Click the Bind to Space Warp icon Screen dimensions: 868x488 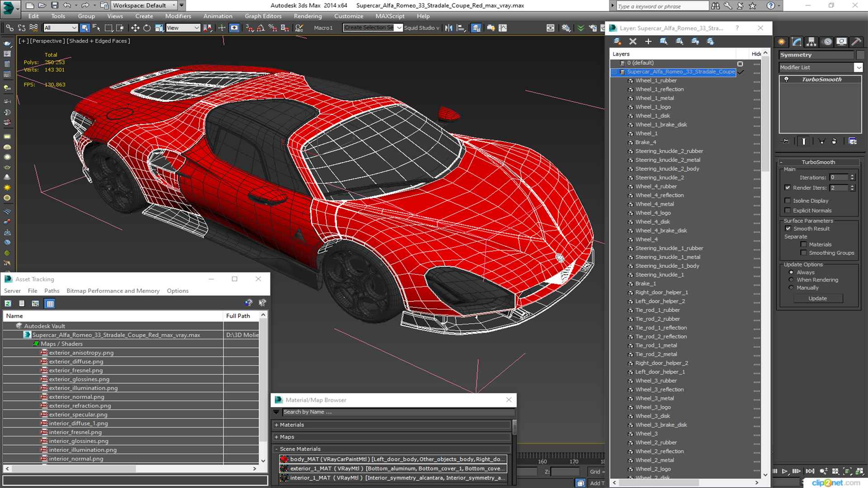[x=33, y=28]
